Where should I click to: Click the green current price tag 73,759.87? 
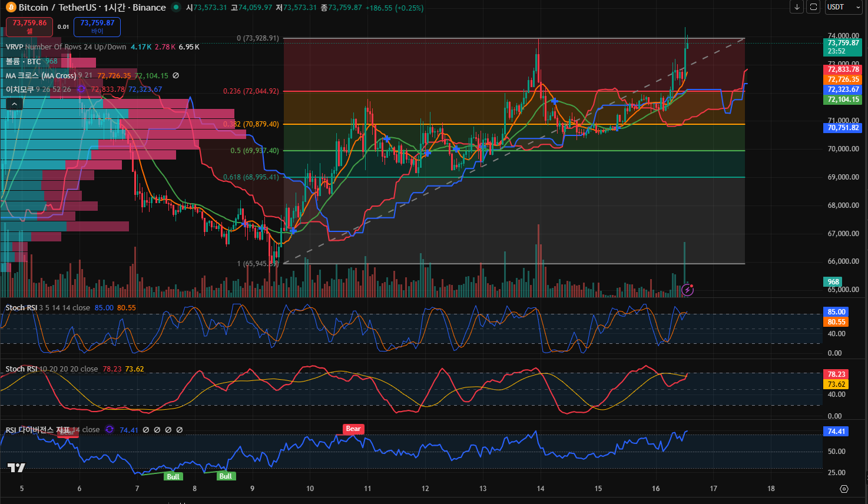pyautogui.click(x=843, y=43)
